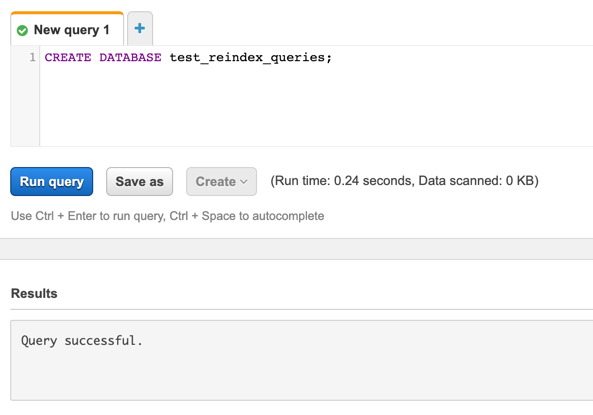The height and width of the screenshot is (415, 593).
Task: Click the Ctrl + Enter shortcut hint text
Action: pos(168,216)
